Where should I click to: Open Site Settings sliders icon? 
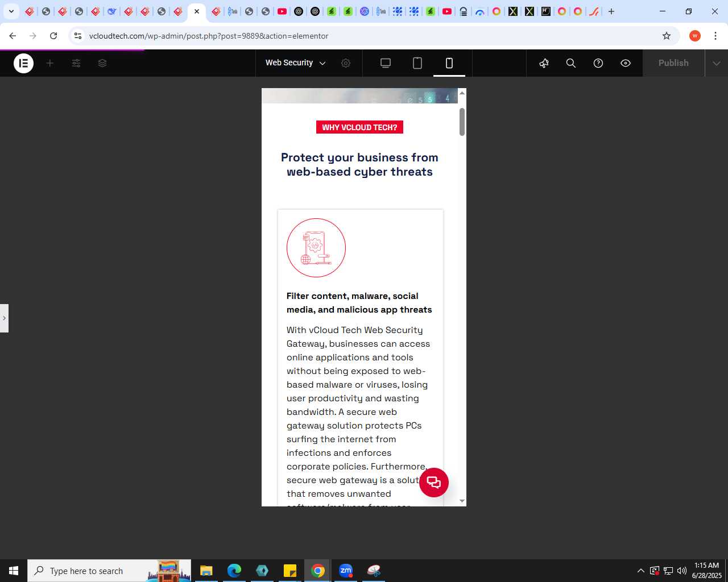(x=76, y=63)
